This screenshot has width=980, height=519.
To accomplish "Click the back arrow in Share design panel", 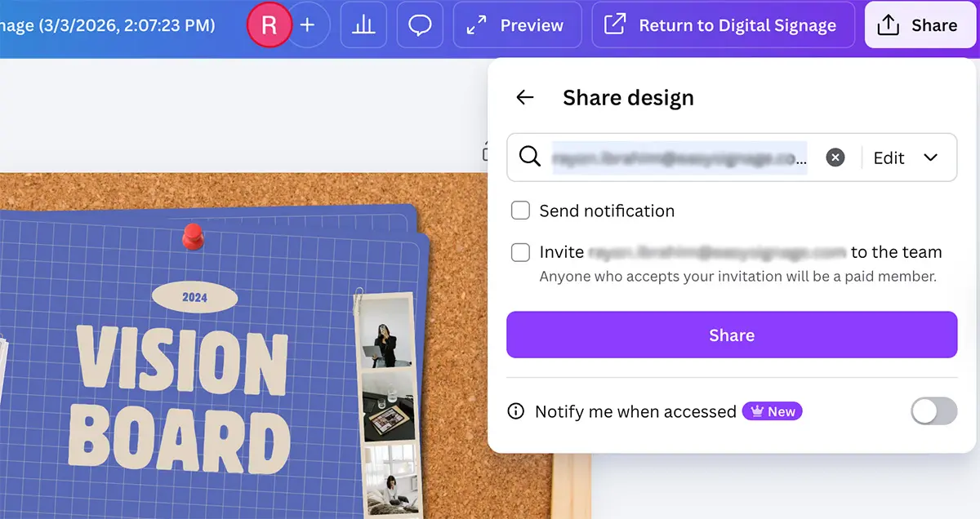I will (525, 97).
